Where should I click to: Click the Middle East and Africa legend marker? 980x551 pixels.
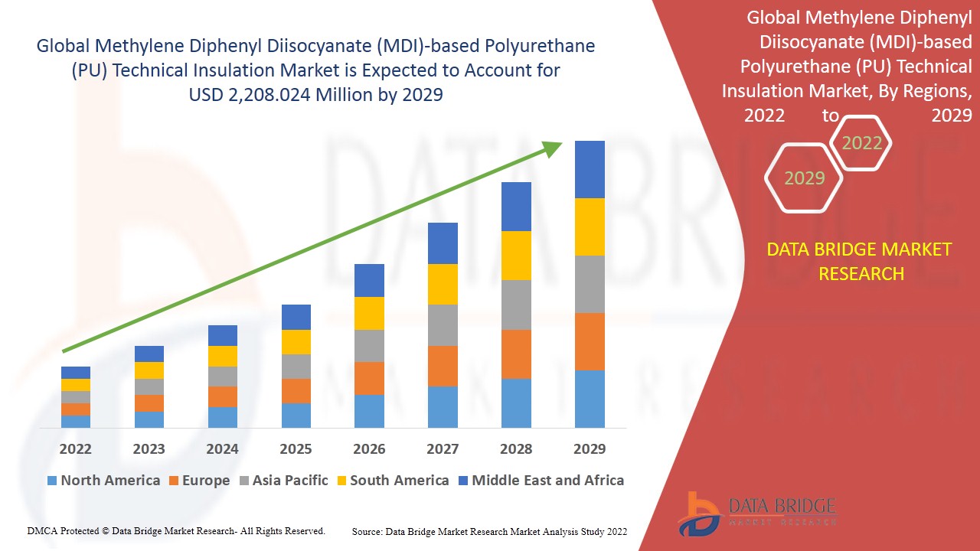point(462,481)
